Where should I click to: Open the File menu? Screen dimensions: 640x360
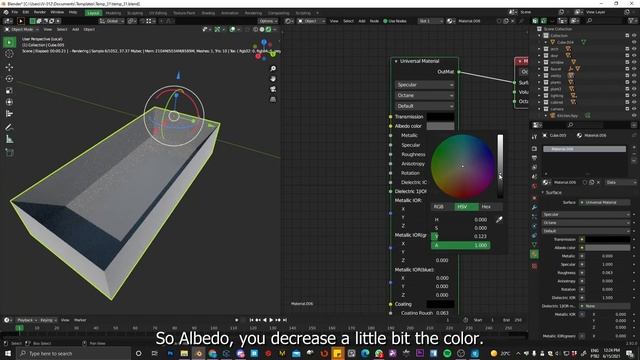pyautogui.click(x=15, y=12)
